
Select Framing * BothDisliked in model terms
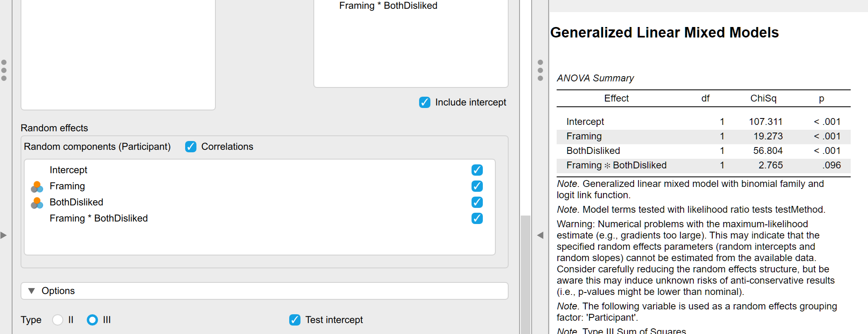click(388, 6)
